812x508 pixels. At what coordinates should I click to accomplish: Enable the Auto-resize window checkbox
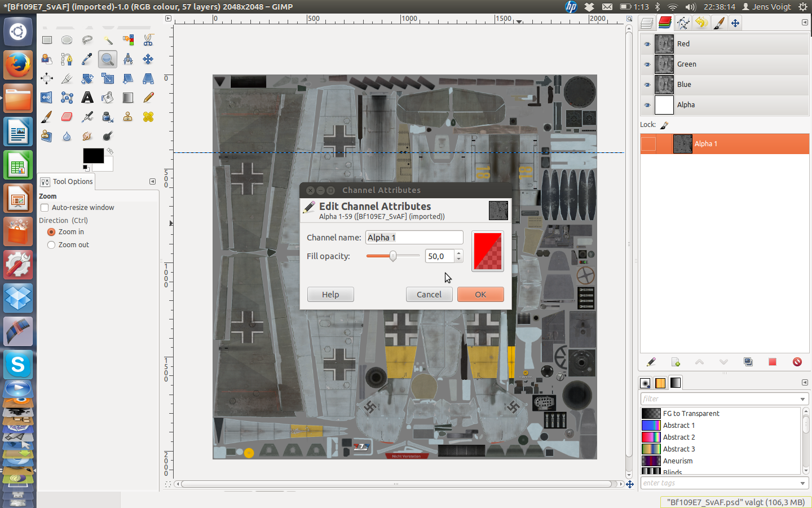pyautogui.click(x=45, y=208)
